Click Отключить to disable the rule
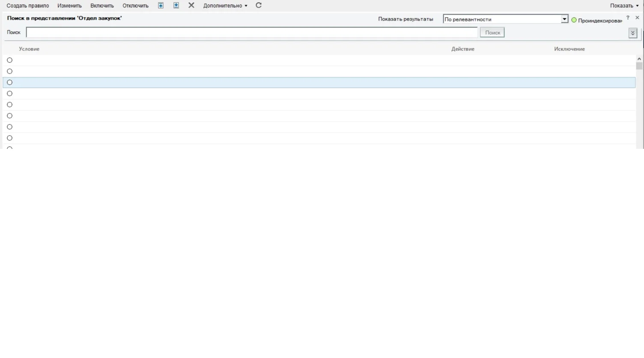This screenshot has height=358, width=644. tap(135, 6)
